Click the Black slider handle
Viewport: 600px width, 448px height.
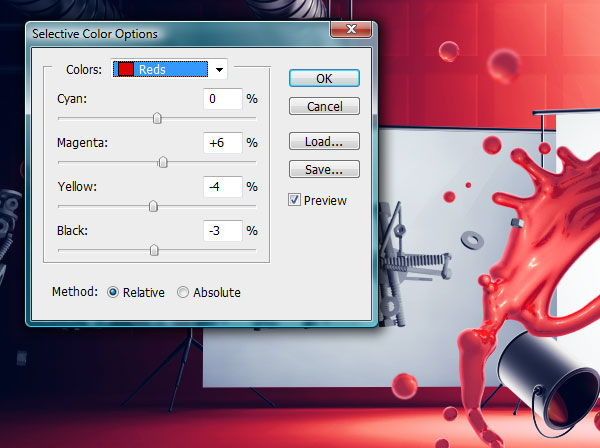pos(154,250)
